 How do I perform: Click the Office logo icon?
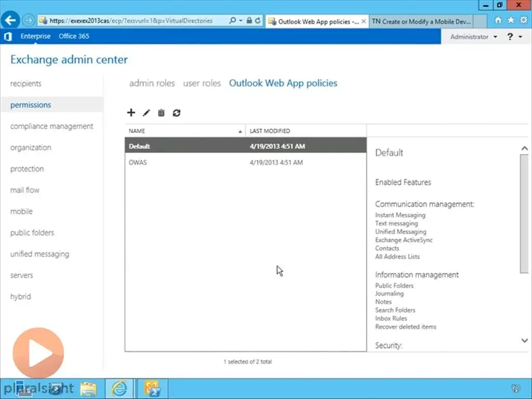pyautogui.click(x=8, y=36)
